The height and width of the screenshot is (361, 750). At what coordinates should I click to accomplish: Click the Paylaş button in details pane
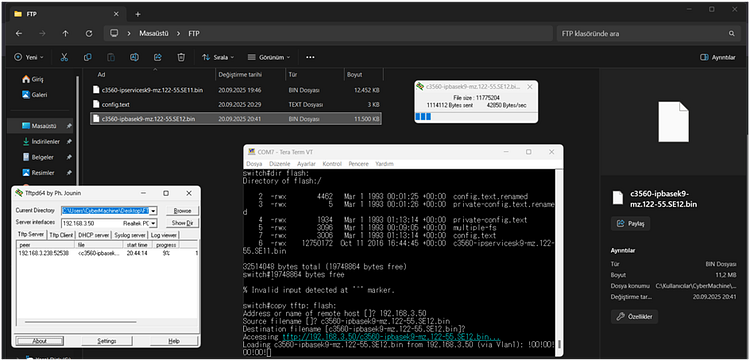[x=630, y=223]
